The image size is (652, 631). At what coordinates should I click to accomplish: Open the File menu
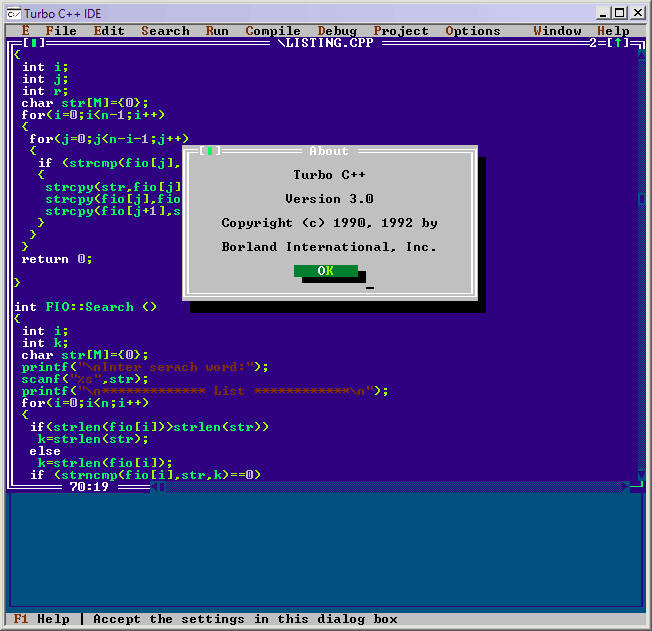pyautogui.click(x=61, y=31)
